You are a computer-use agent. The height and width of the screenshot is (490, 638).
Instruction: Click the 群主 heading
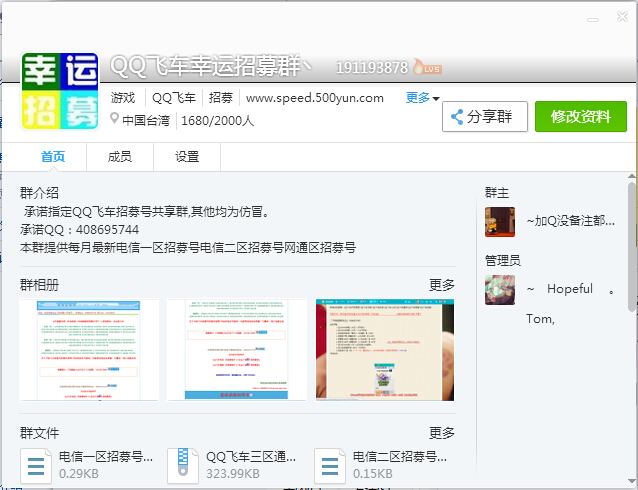coord(497,192)
